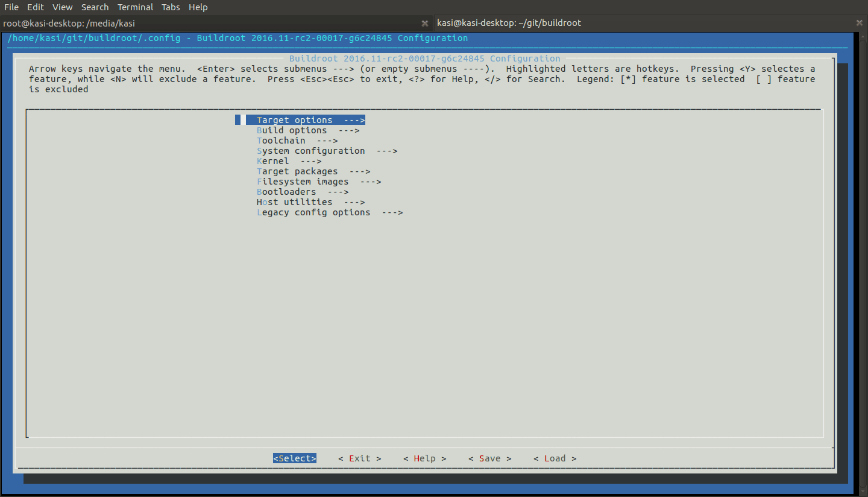Open the Tabs menu
868x497 pixels.
pos(171,7)
